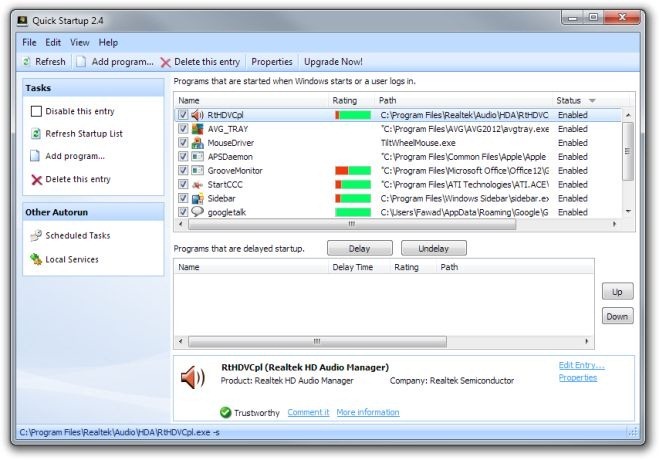
Task: Click the AVG_TRAY program icon
Action: [197, 129]
